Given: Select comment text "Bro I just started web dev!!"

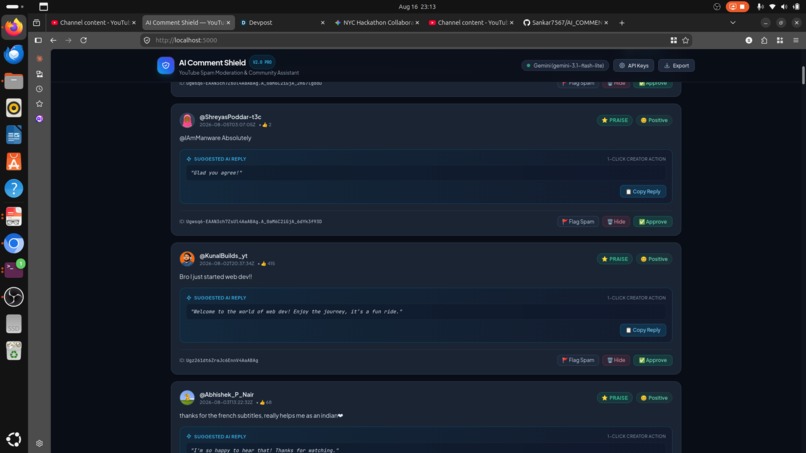Looking at the screenshot, I should (x=215, y=277).
